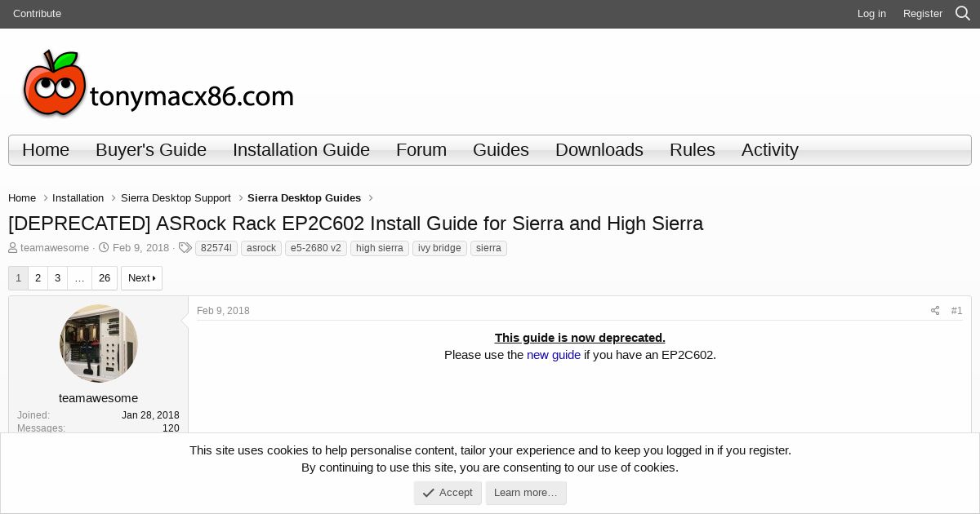Screen dimensions: 980x514
Task: Click Learn more about cookies
Action: pyautogui.click(x=526, y=493)
